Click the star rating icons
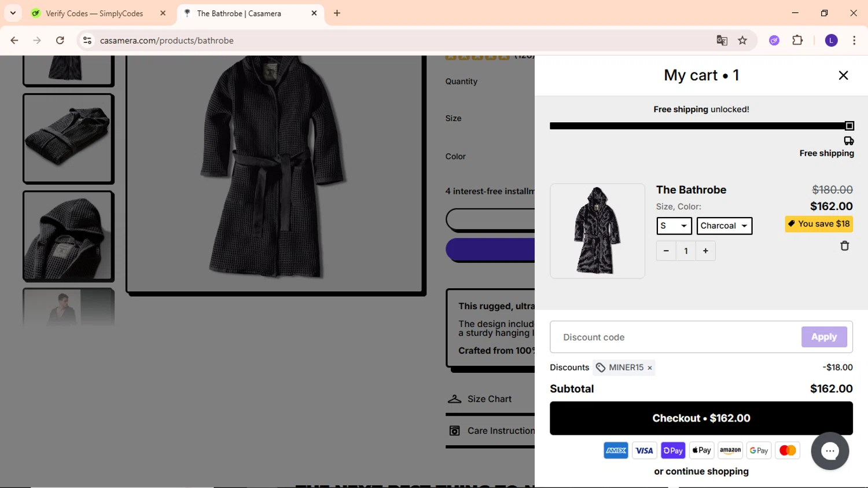 [x=477, y=57]
